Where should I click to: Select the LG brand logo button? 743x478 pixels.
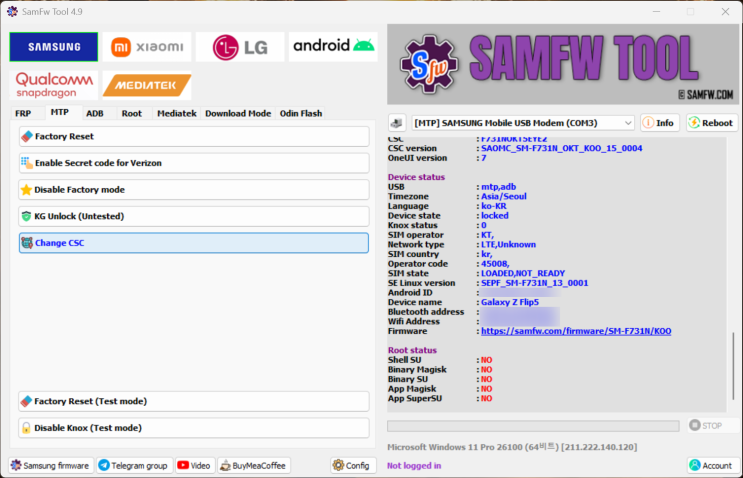pyautogui.click(x=240, y=47)
